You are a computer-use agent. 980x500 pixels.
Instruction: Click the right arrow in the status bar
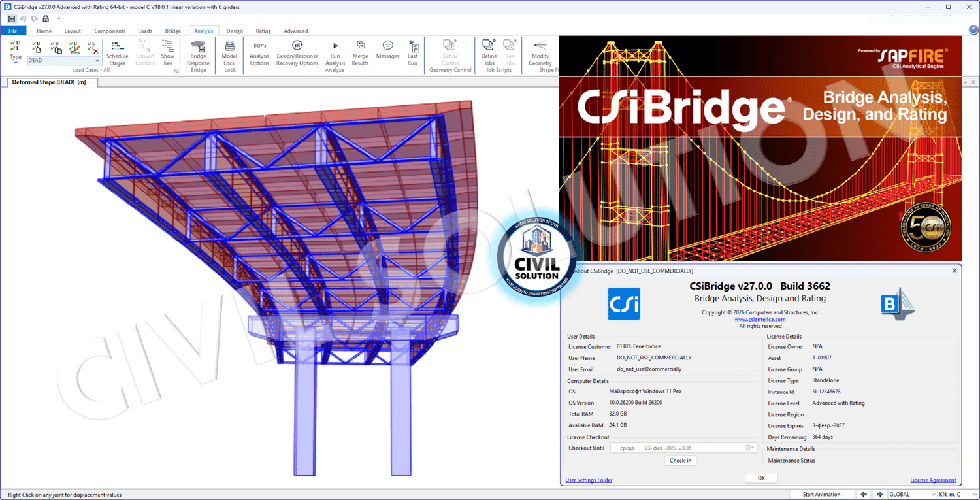879,495
